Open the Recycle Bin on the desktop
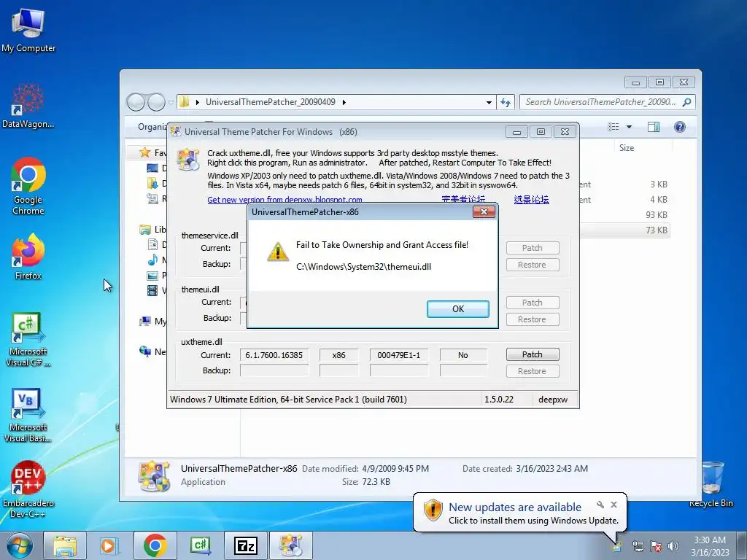Image resolution: width=747 pixels, height=560 pixels. coord(711,484)
